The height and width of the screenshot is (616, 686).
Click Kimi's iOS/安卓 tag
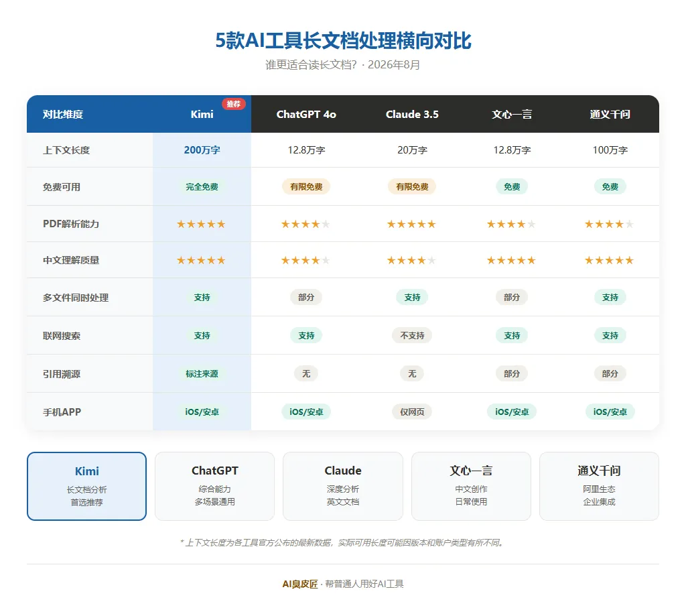pos(202,412)
